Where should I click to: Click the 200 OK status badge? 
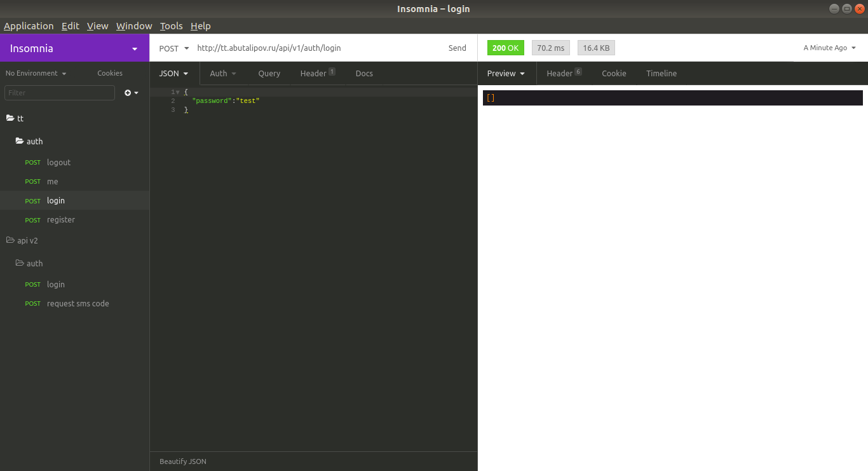505,48
